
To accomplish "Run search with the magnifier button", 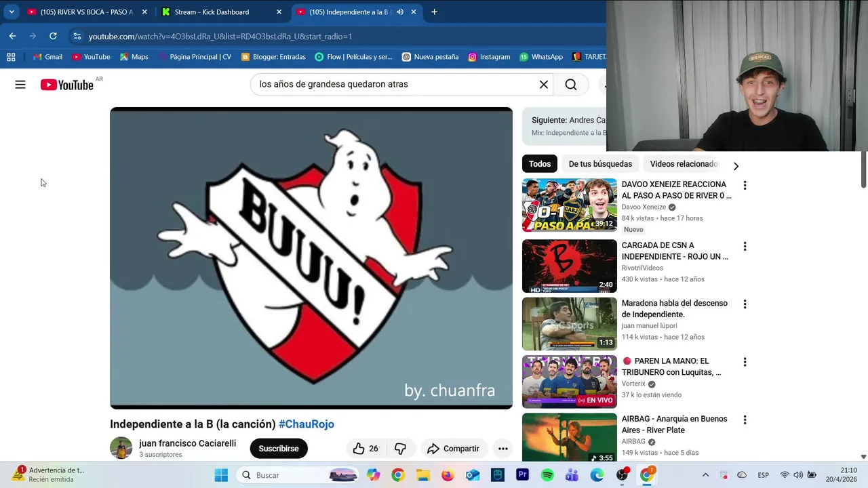I will click(x=571, y=85).
